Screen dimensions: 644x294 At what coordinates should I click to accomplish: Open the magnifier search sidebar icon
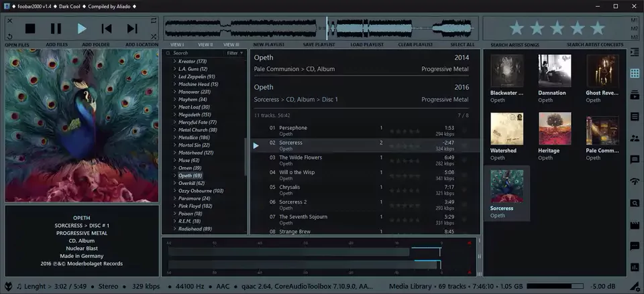(x=635, y=203)
